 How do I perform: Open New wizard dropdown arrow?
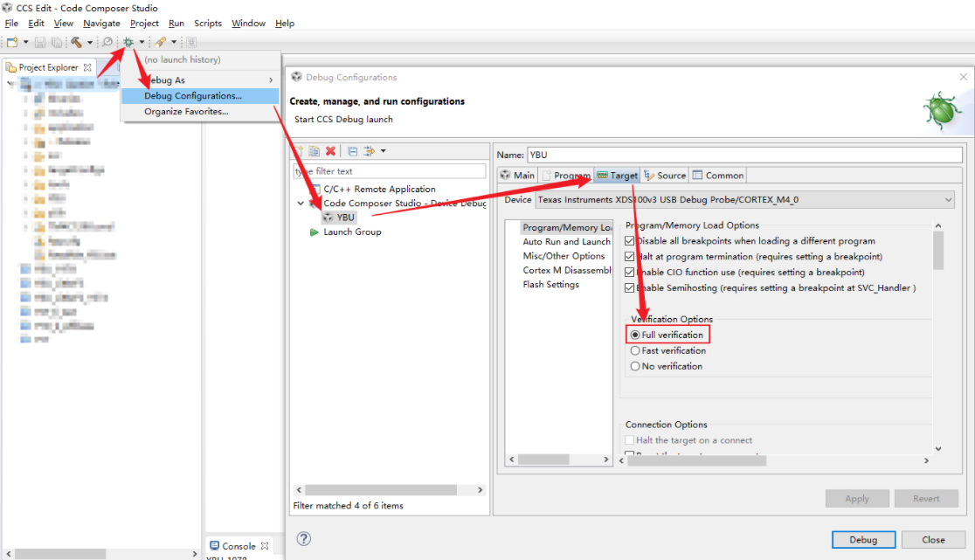[x=25, y=42]
